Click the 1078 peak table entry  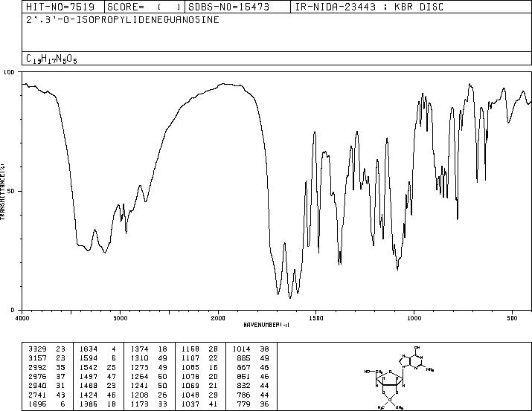tap(190, 376)
